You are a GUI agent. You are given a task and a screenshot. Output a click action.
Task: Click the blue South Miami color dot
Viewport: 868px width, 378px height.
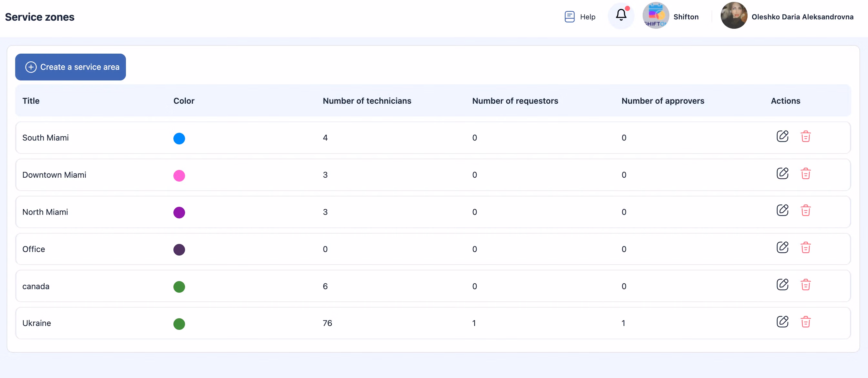pos(179,138)
